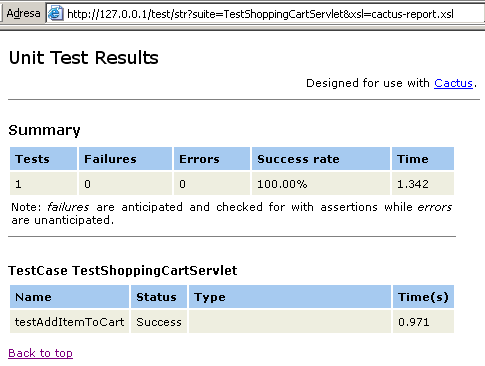Click the italic word errors in note
Image resolution: width=485 pixels, height=366 pixels.
(x=435, y=207)
